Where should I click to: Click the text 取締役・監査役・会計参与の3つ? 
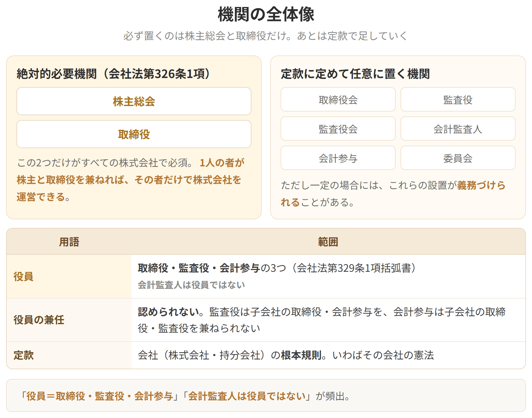tap(212, 268)
